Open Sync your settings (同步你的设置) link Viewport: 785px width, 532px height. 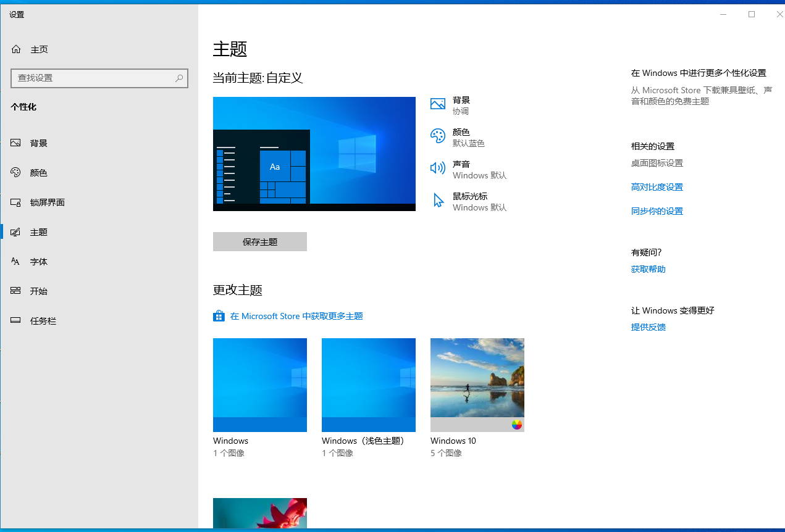click(657, 211)
